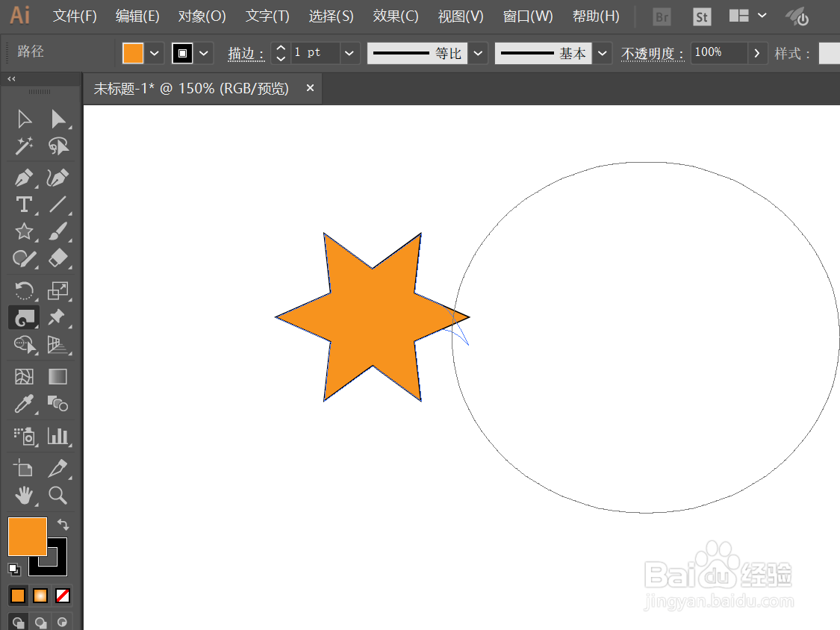Select the Hand tool
Image resolution: width=840 pixels, height=630 pixels.
point(24,496)
